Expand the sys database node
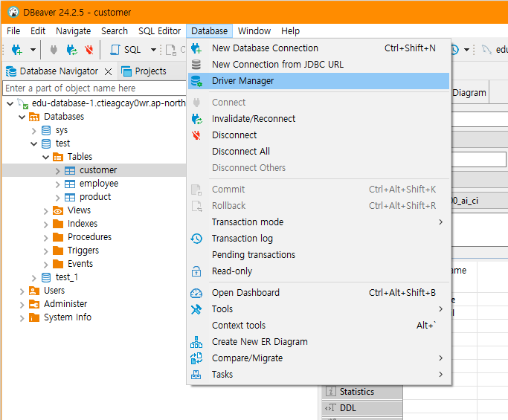Screen dimensions: 508x420 (x=33, y=131)
